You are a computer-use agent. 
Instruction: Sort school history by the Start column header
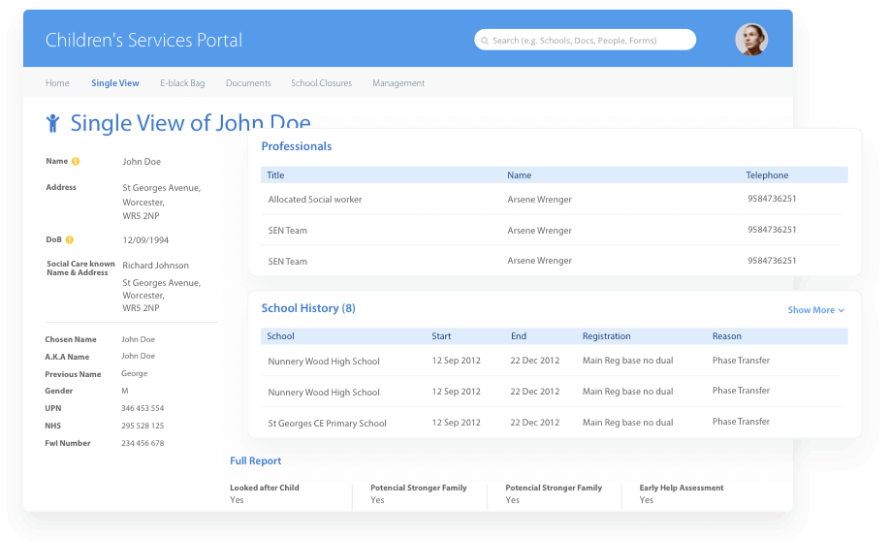[441, 336]
